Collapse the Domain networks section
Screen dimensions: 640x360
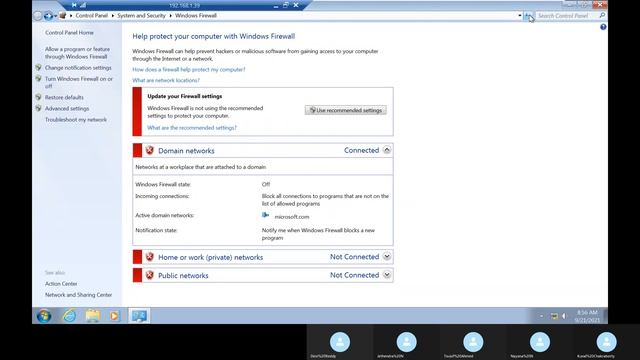[387, 150]
